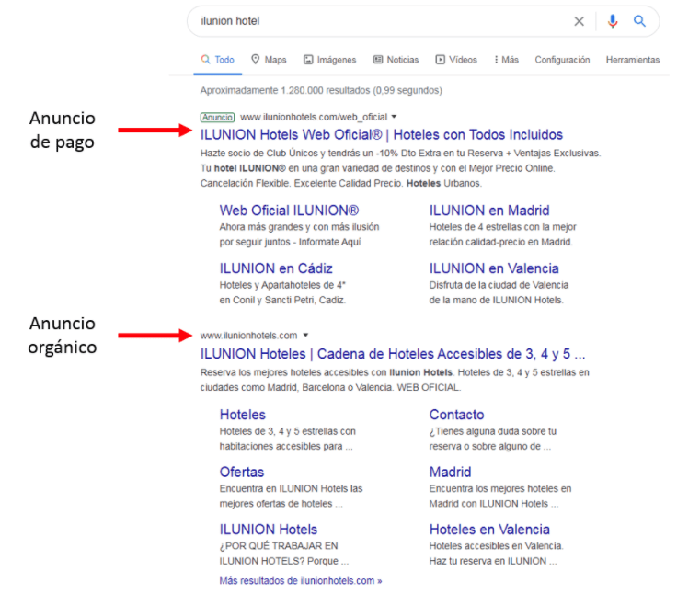Click the Maps pin icon

click(x=256, y=60)
